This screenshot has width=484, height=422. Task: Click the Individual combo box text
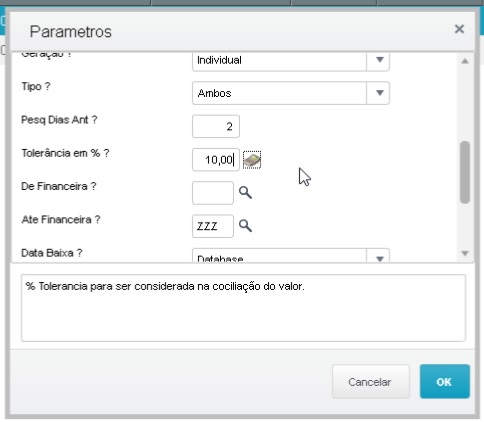[x=219, y=60]
